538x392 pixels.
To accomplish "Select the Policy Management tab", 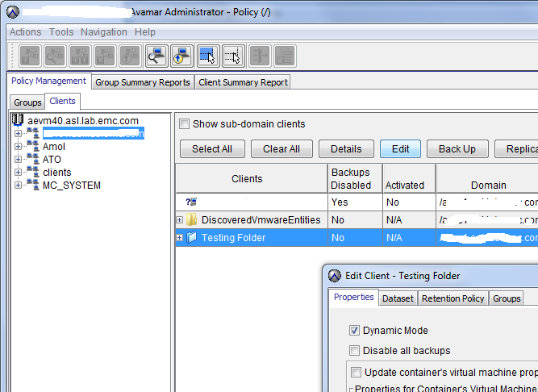I will [48, 81].
